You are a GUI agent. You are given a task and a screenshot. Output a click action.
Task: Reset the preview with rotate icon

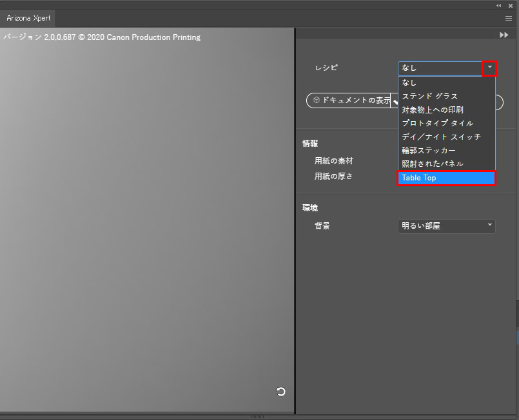tap(280, 392)
